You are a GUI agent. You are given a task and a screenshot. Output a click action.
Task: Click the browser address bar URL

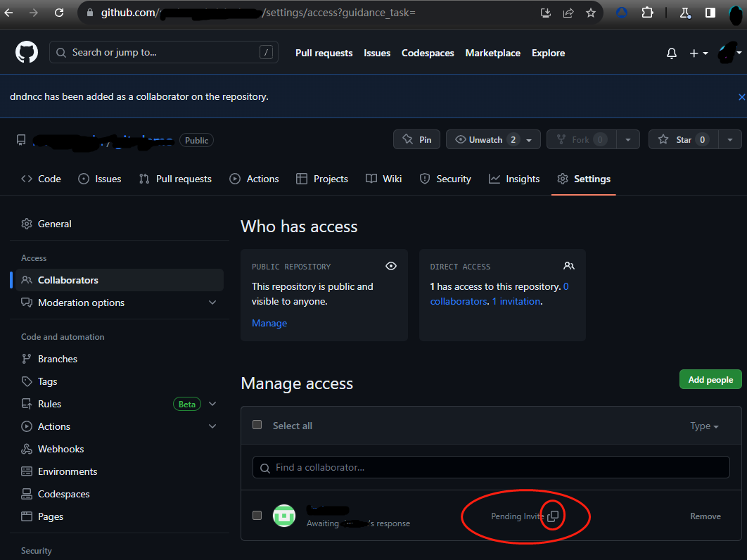point(257,13)
